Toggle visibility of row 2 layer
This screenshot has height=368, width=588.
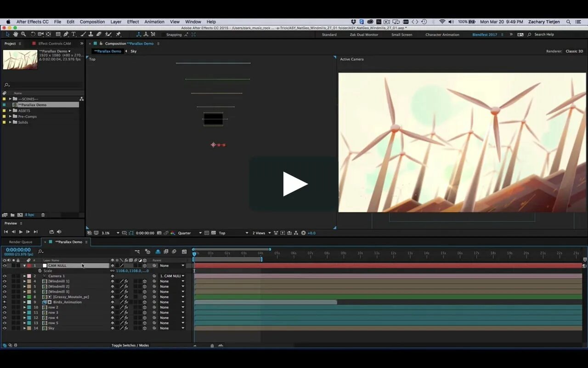coord(5,307)
